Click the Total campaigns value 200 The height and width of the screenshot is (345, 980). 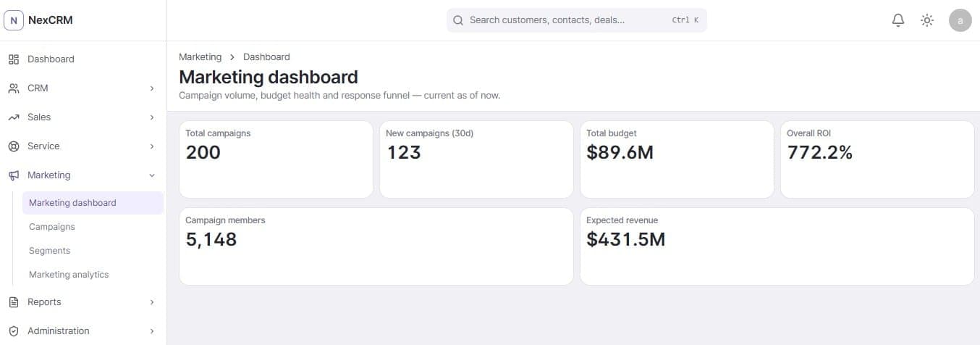tap(203, 152)
